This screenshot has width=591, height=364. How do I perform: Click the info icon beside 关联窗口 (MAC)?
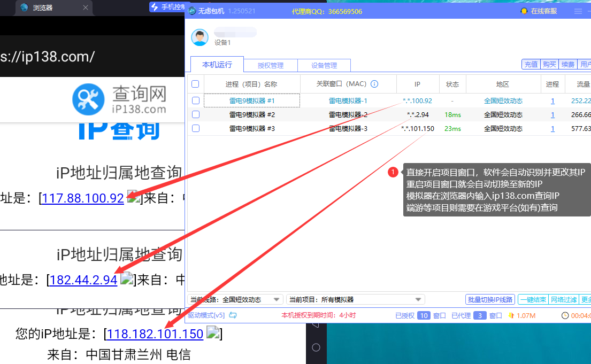pos(374,84)
